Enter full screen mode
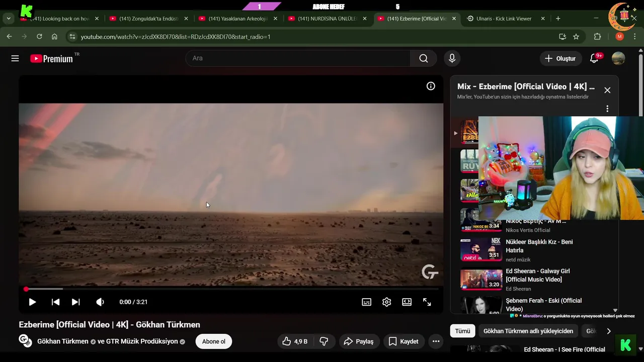The image size is (644, 362). click(x=427, y=302)
